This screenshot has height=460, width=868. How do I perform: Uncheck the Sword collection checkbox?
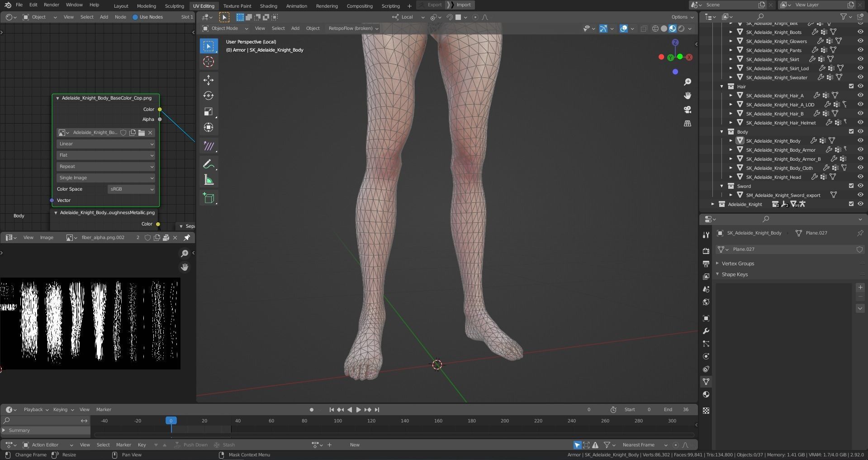(851, 186)
